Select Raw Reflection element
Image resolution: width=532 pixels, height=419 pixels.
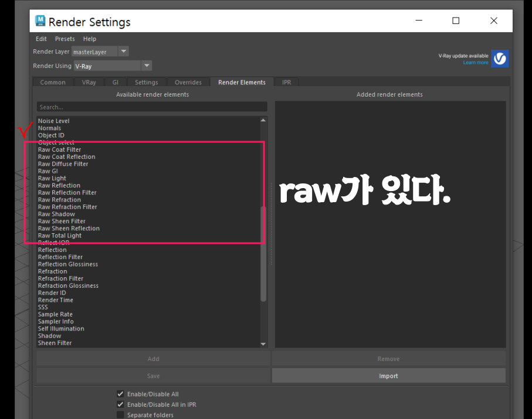point(59,185)
